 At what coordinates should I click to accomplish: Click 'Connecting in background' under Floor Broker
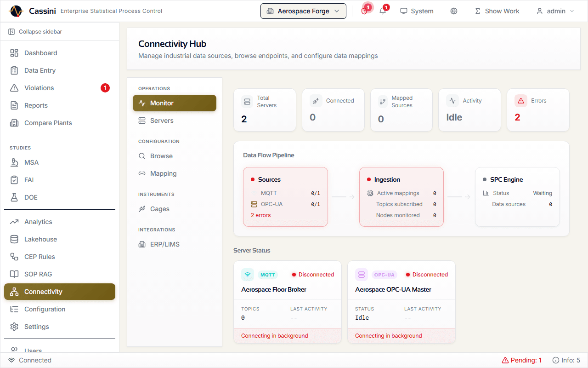coord(274,336)
